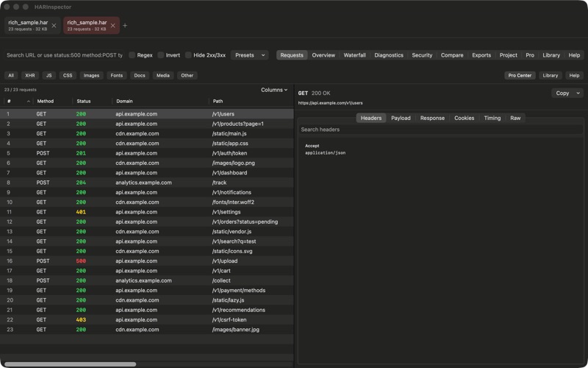This screenshot has width=588, height=368.
Task: Select the /v1/auth/token request row
Action: click(146, 153)
